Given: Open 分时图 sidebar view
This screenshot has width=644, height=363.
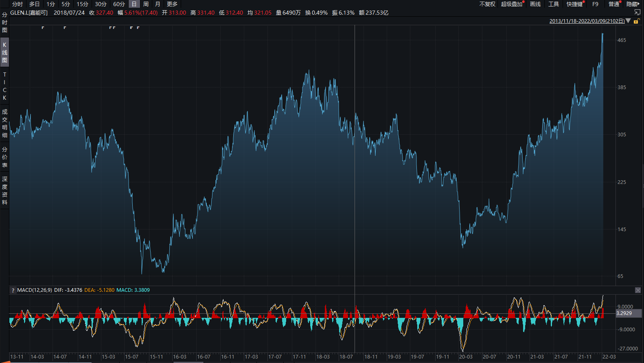Looking at the screenshot, I should [4, 22].
